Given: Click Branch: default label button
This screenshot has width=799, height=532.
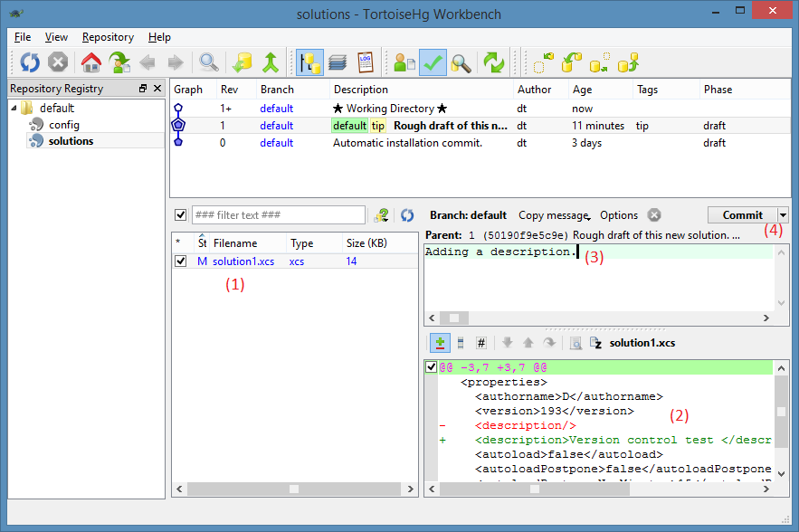Looking at the screenshot, I should [x=468, y=215].
